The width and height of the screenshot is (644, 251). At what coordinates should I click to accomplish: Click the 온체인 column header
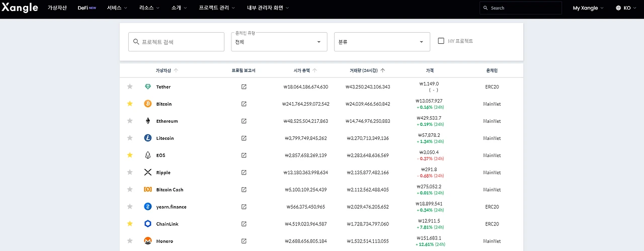tap(492, 70)
